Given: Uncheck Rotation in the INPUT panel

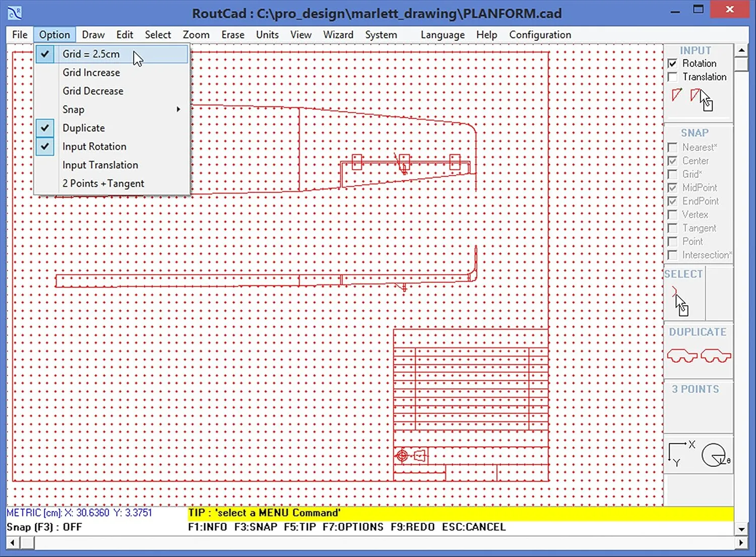Looking at the screenshot, I should pyautogui.click(x=673, y=63).
